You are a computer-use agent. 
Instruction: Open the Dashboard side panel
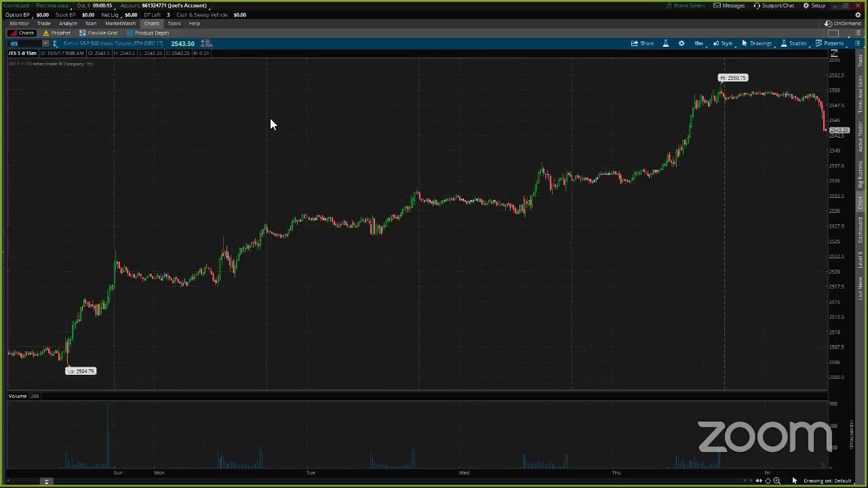[x=861, y=230]
